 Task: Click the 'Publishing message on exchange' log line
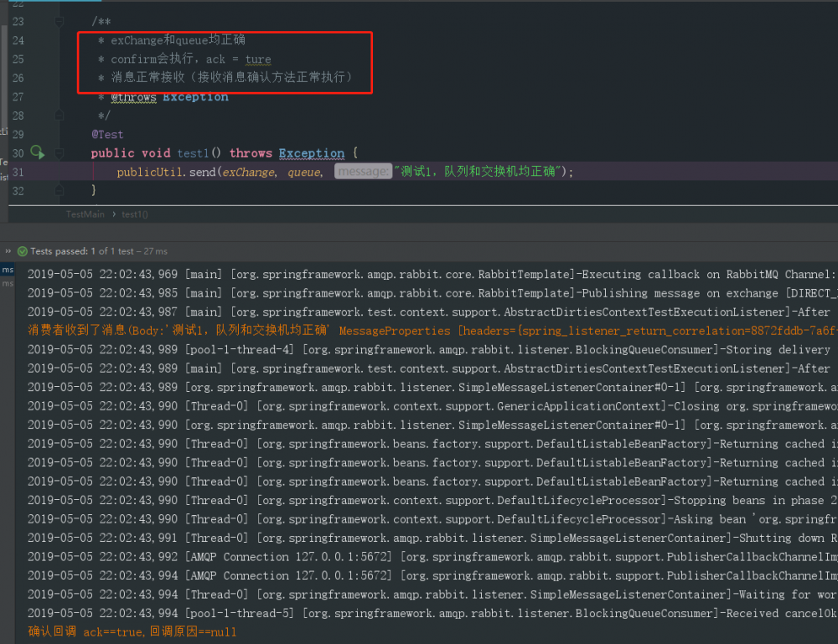[x=432, y=293]
